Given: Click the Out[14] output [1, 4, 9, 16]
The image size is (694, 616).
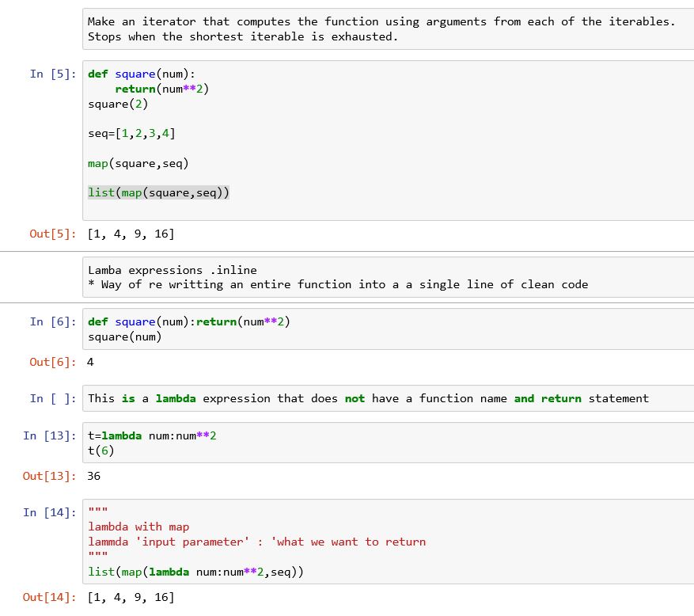Looking at the screenshot, I should click(131, 597).
